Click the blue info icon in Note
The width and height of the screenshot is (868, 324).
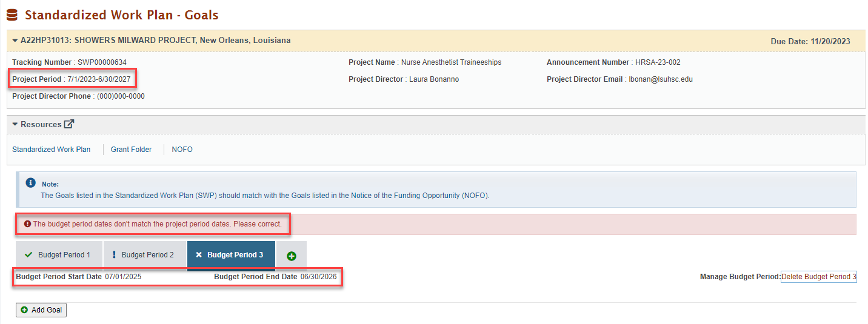tap(31, 182)
